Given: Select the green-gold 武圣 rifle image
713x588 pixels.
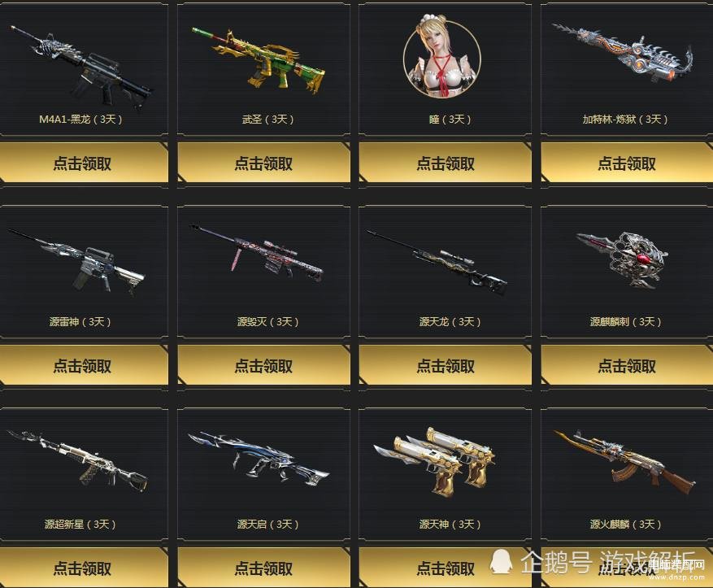Looking at the screenshot, I should pos(259,60).
